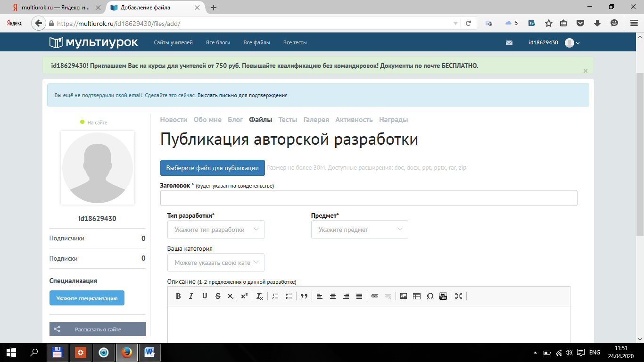The height and width of the screenshot is (362, 644).
Task: Open Сайты учителей menu item
Action: click(173, 42)
